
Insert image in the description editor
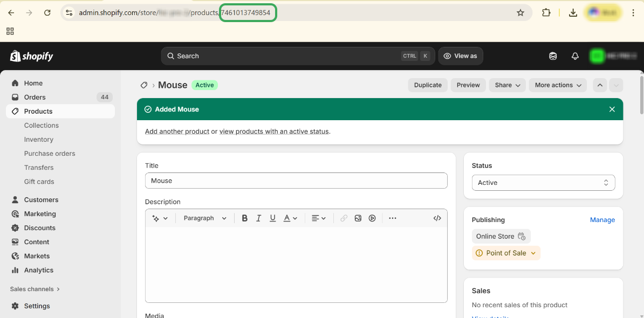click(358, 218)
